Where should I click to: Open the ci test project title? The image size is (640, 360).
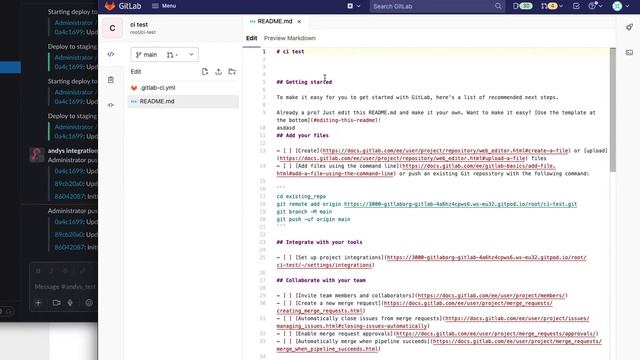(x=139, y=24)
